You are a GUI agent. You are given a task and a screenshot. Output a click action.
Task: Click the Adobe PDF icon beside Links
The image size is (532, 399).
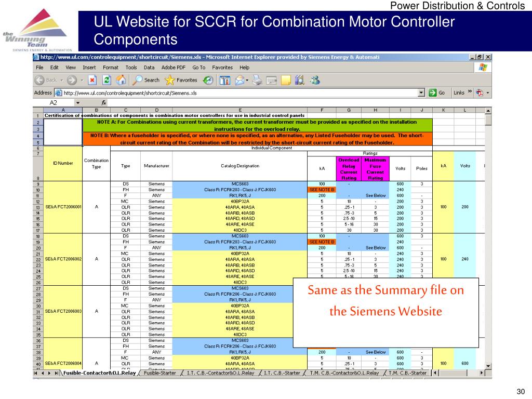[480, 92]
